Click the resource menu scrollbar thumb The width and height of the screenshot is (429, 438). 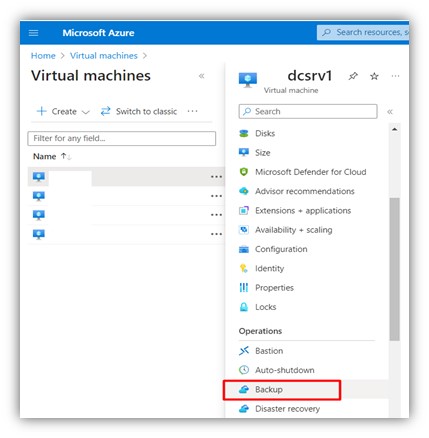(395, 269)
